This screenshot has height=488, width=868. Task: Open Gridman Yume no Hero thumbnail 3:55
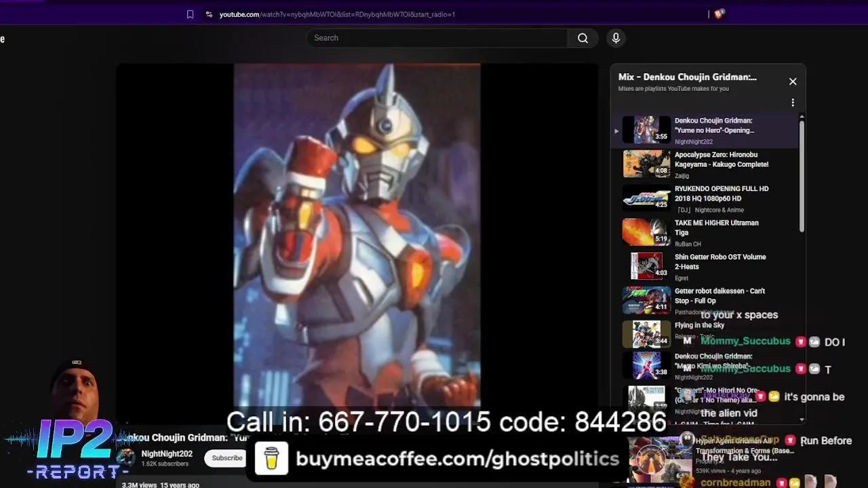pyautogui.click(x=646, y=129)
